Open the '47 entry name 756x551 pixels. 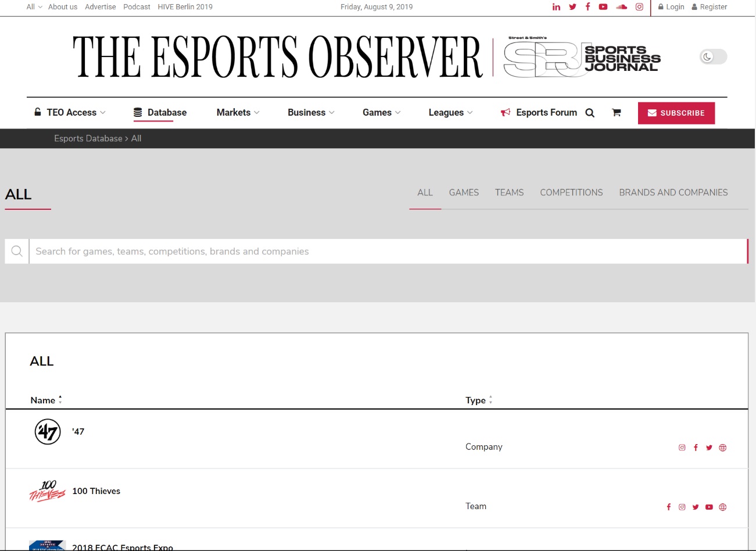coord(78,432)
